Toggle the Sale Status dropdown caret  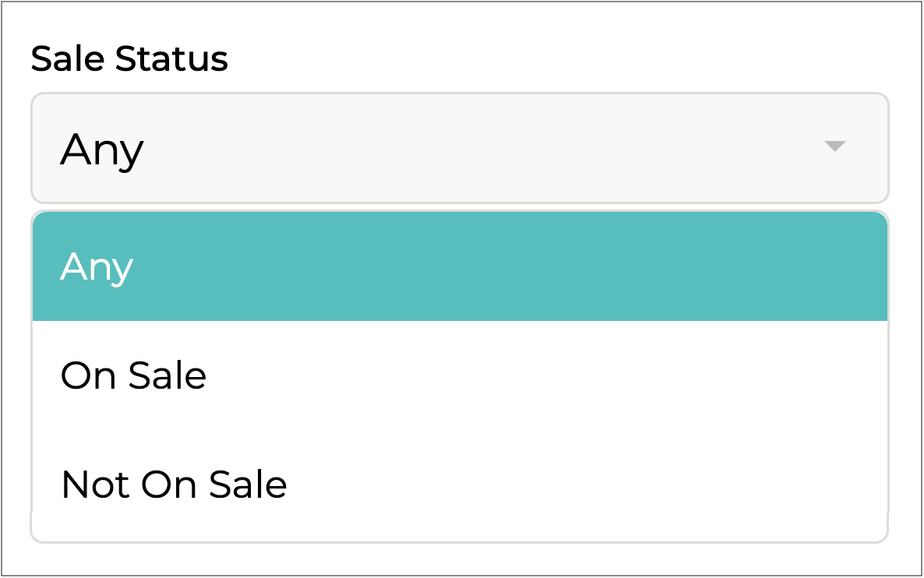pos(834,146)
